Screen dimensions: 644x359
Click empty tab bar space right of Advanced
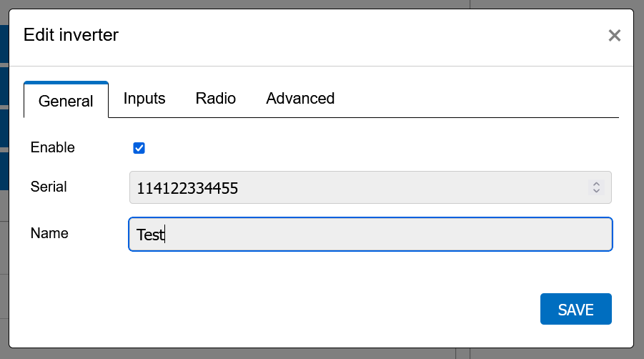(x=472, y=99)
